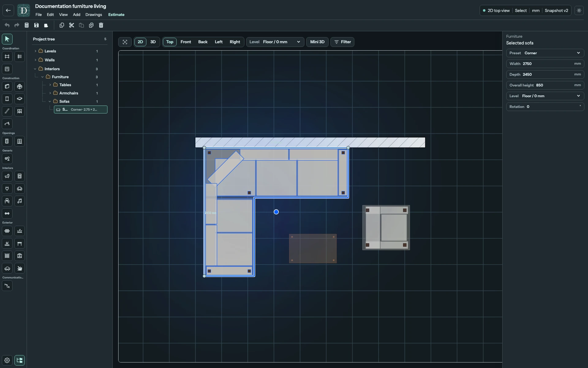Viewport: 588px width, 368px height.
Task: Activate the Top view
Action: [170, 42]
